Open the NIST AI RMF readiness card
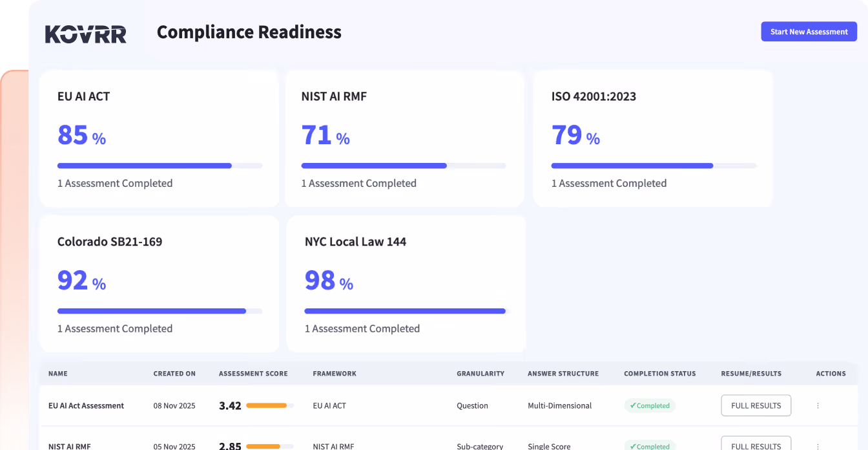The image size is (868, 450). click(x=404, y=138)
